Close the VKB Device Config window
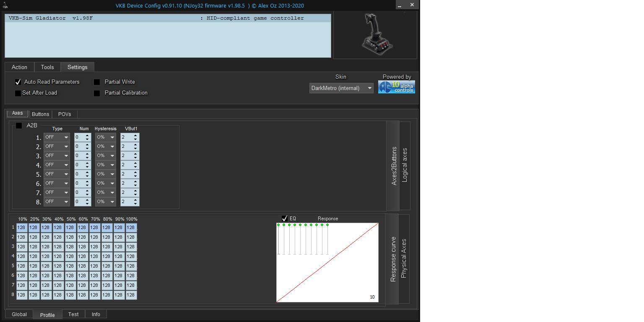644x322 pixels. click(x=412, y=5)
